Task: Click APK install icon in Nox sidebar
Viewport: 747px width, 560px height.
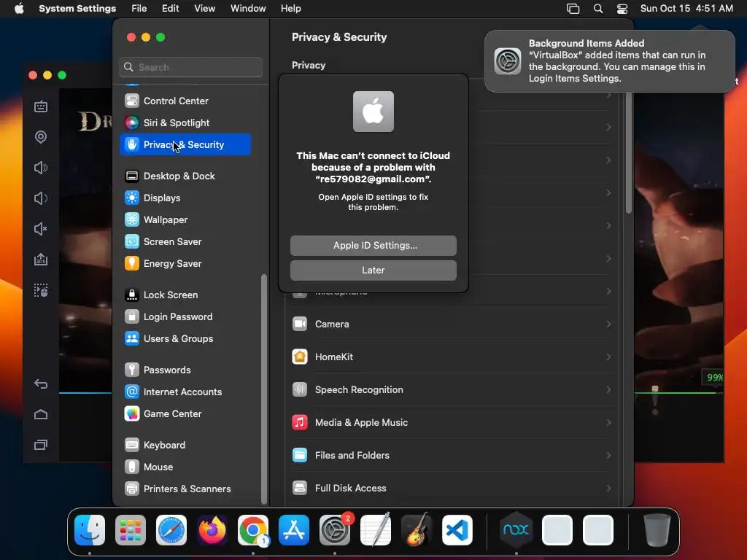Action: 41,260
